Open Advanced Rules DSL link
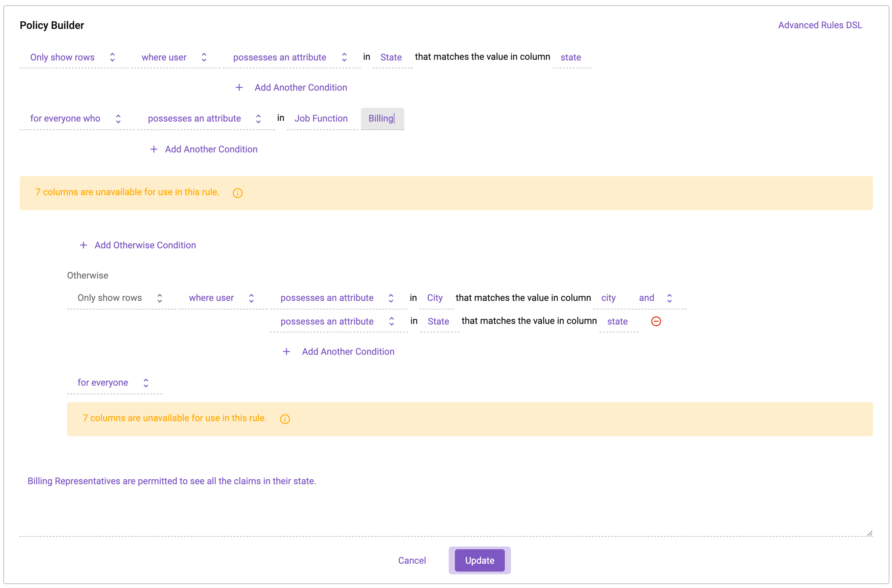The height and width of the screenshot is (588, 892). click(820, 25)
